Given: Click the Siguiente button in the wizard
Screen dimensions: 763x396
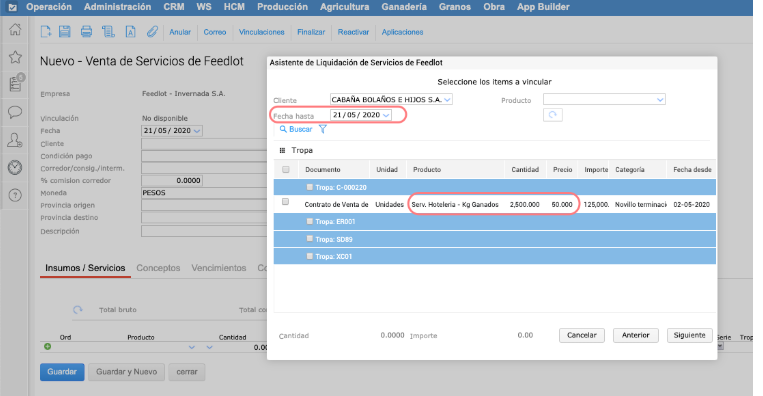Looking at the screenshot, I should click(x=690, y=335).
